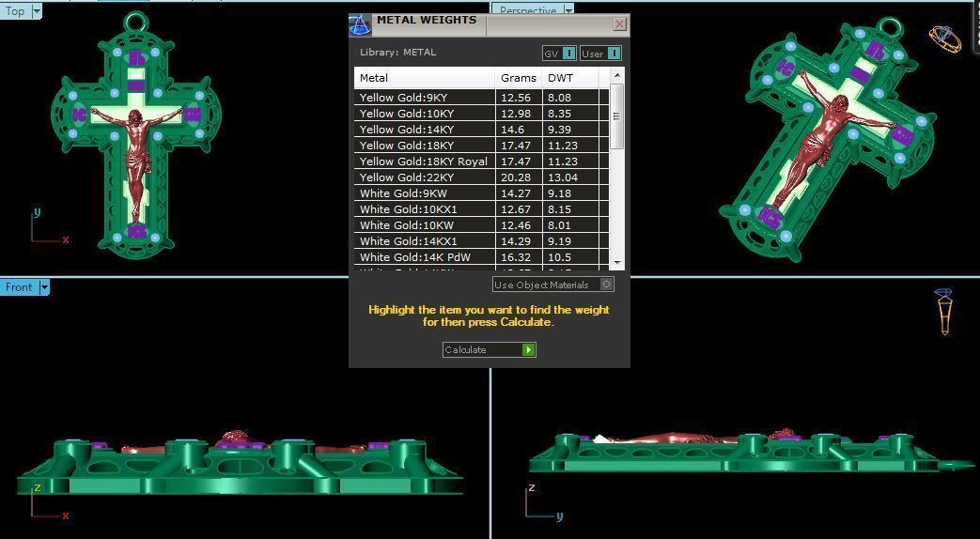The height and width of the screenshot is (539, 980).
Task: Sort by the Metal column header
Action: [425, 78]
